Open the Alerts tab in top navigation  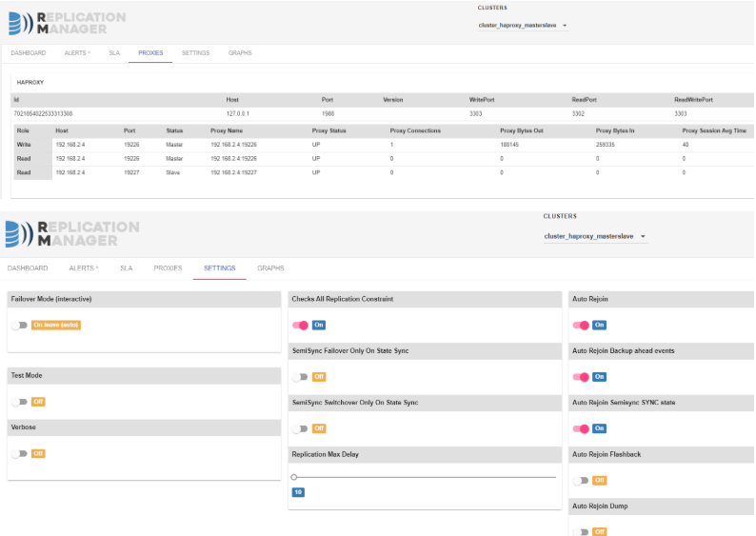[x=76, y=53]
